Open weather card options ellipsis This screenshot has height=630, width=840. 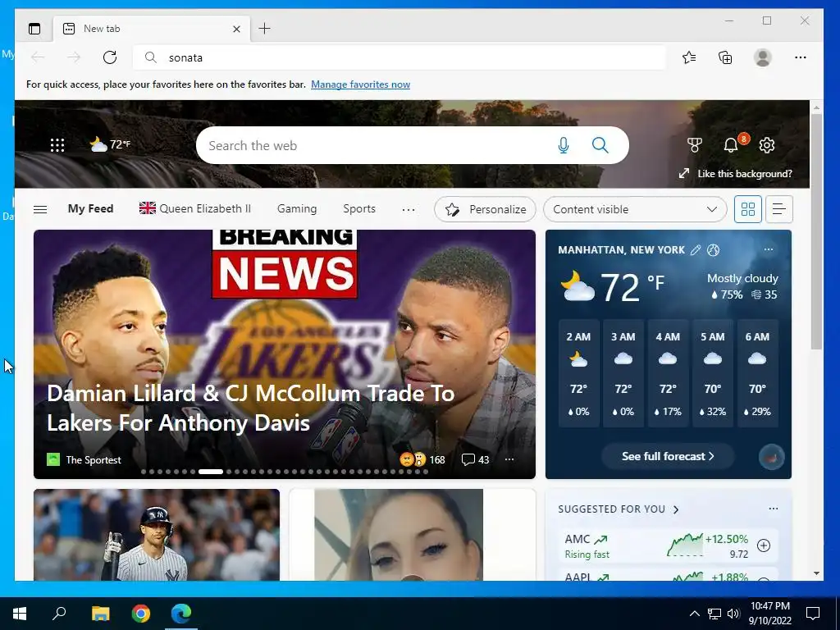coord(769,249)
